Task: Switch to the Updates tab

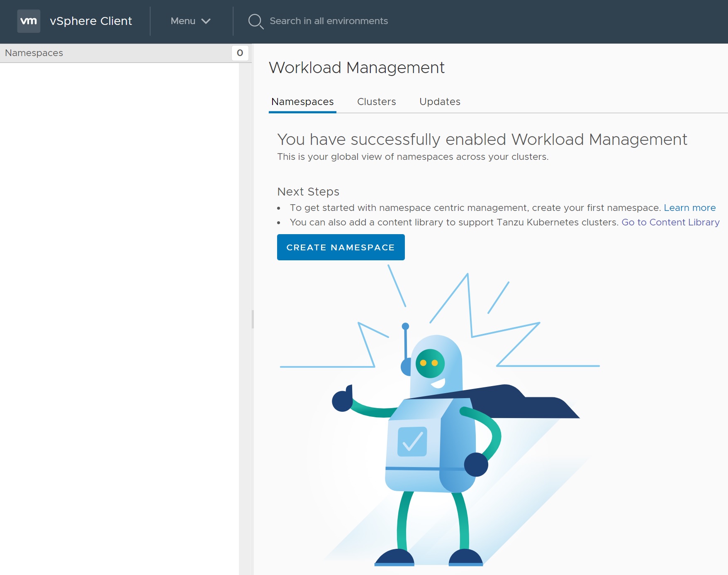Action: [x=440, y=102]
